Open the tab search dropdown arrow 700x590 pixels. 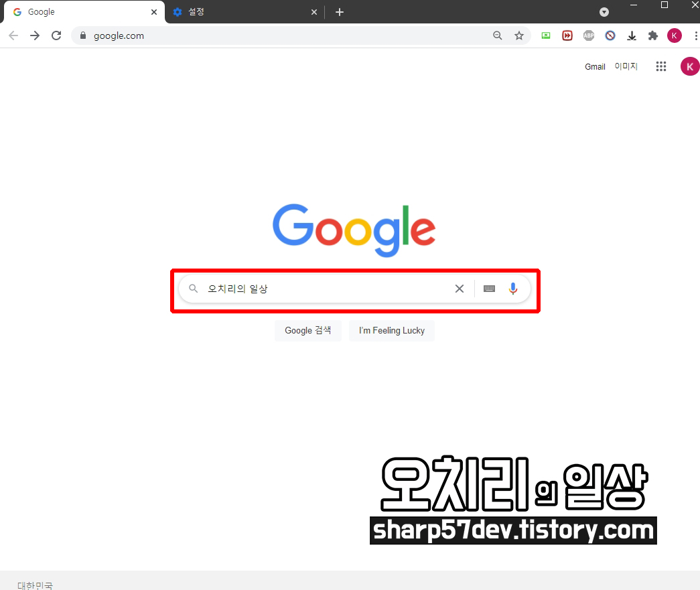pos(604,12)
